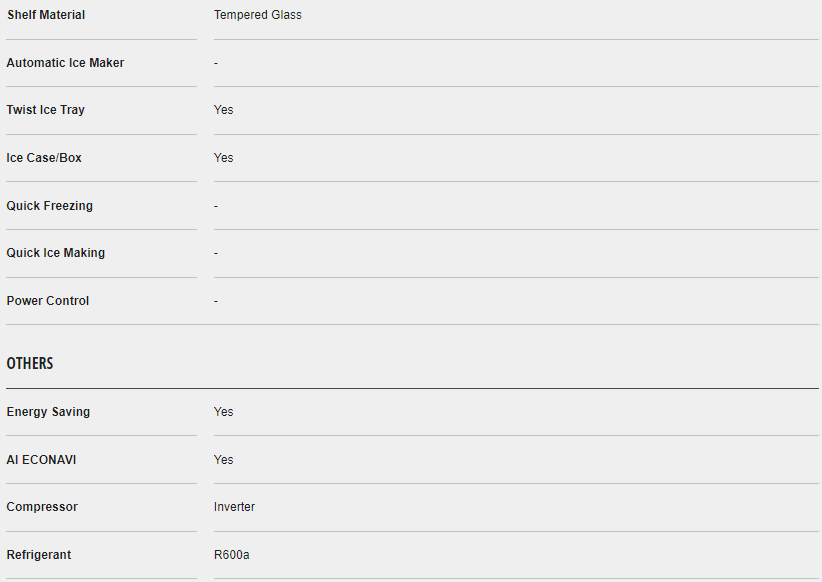Click the Shelf Material label

point(46,15)
